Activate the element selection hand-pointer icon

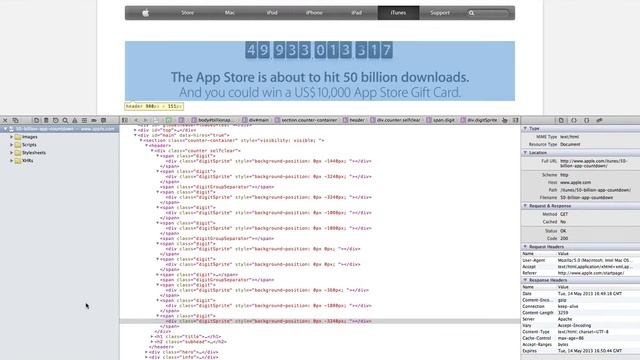505,120
